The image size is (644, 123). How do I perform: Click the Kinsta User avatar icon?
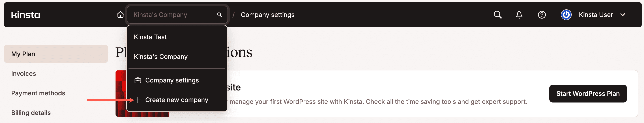tap(566, 15)
